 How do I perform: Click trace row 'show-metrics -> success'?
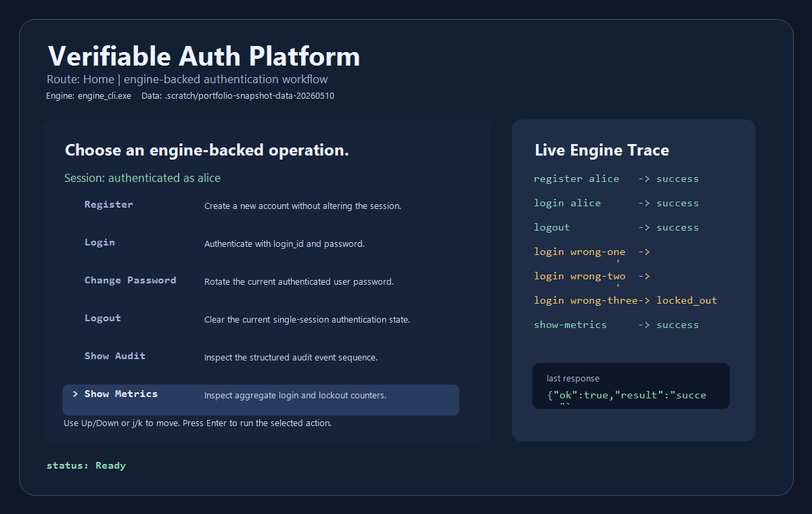(616, 325)
